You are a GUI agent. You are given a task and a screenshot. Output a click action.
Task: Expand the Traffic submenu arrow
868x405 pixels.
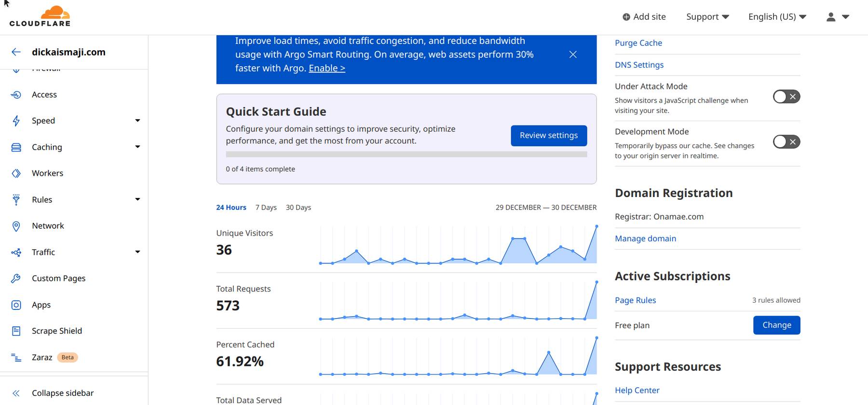point(137,252)
